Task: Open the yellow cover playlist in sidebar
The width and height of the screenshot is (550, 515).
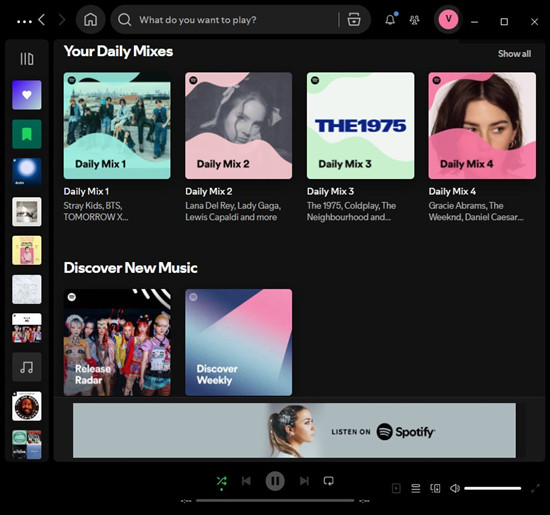Action: pyautogui.click(x=27, y=250)
